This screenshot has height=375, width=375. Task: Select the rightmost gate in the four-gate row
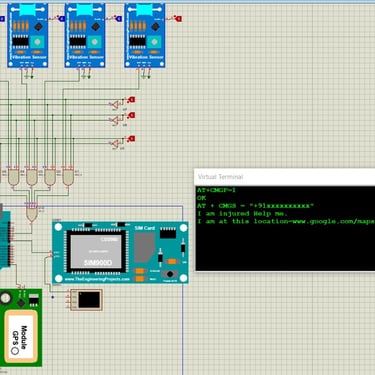68,177
